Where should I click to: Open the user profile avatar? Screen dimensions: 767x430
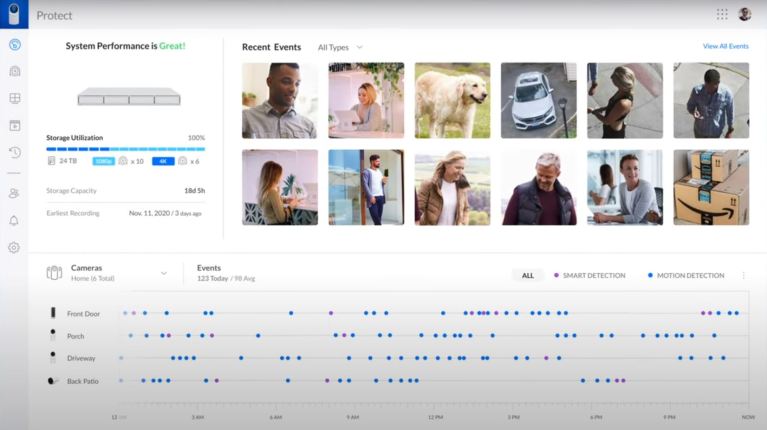[744, 14]
